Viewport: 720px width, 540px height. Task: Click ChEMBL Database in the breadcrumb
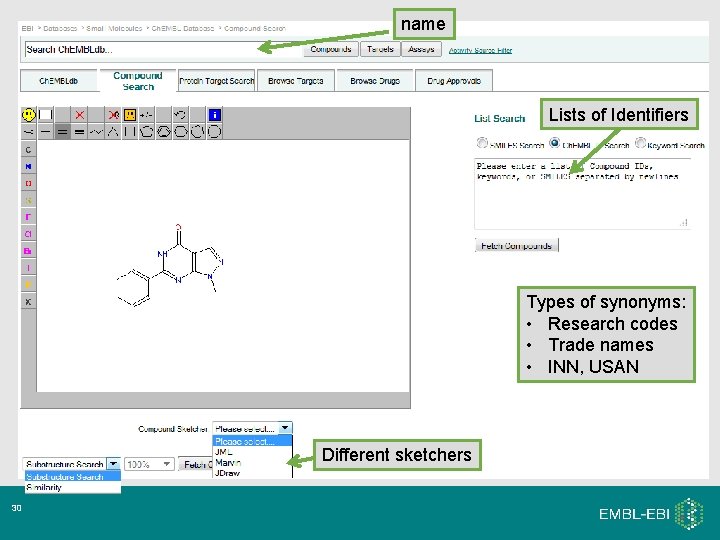[x=183, y=28]
